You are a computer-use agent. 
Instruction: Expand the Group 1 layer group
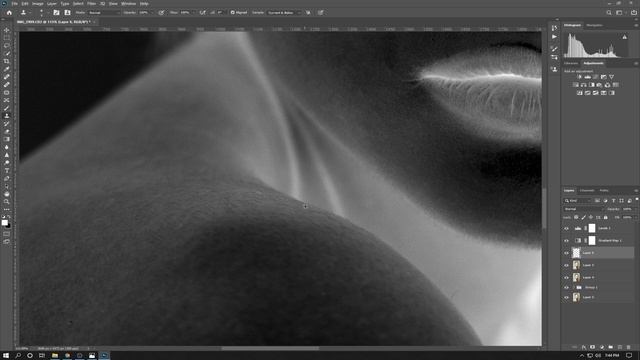click(x=573, y=287)
